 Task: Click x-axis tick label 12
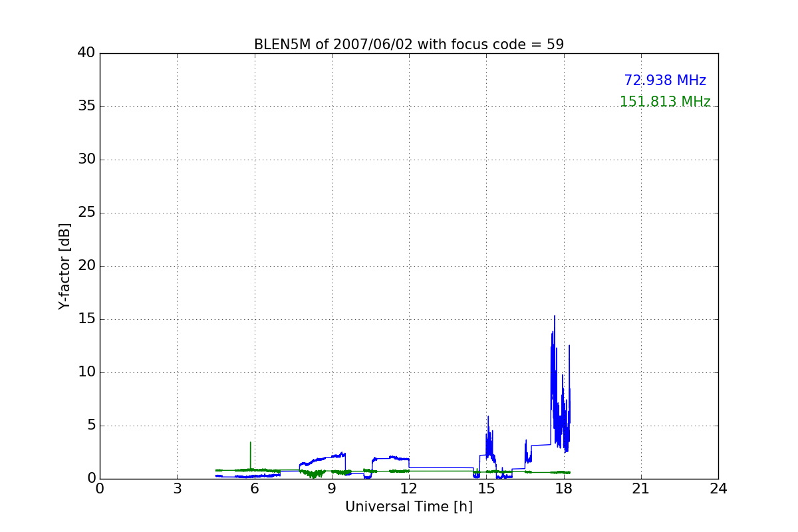(409, 489)
